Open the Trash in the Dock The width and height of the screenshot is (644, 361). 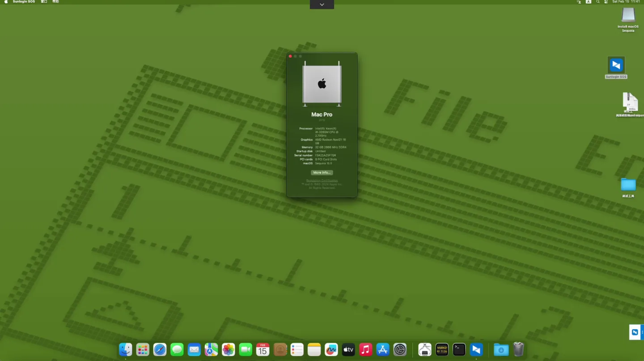(518, 349)
